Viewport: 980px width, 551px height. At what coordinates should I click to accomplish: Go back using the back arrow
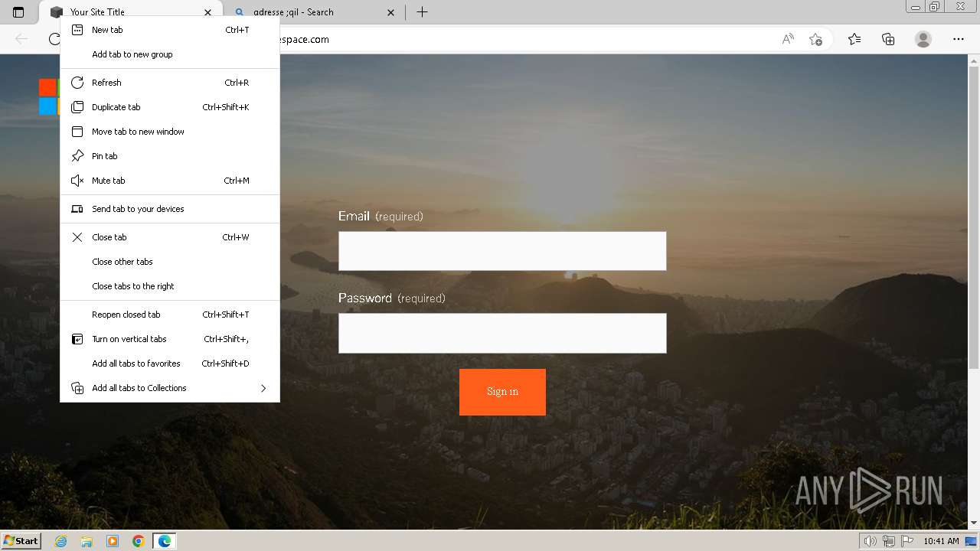[x=21, y=39]
